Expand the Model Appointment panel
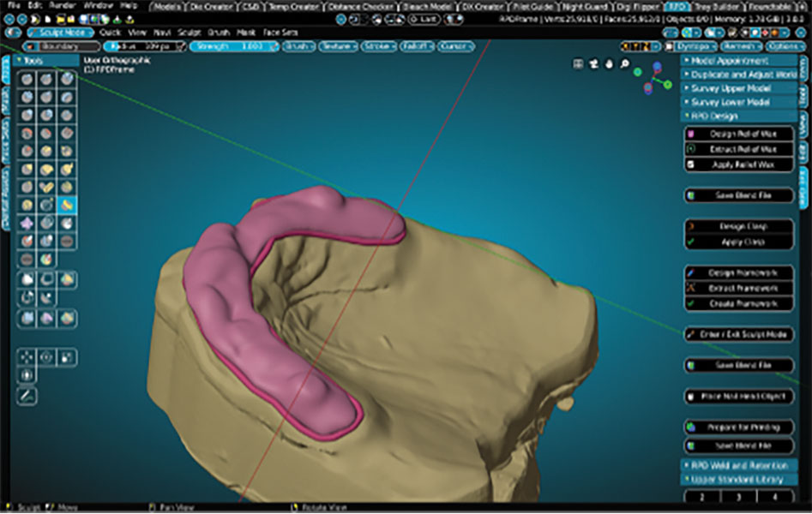812x514 pixels. click(739, 61)
